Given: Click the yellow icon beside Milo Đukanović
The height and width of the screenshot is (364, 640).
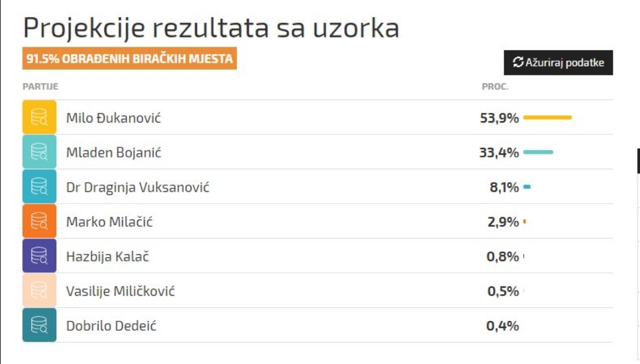Looking at the screenshot, I should (x=39, y=117).
